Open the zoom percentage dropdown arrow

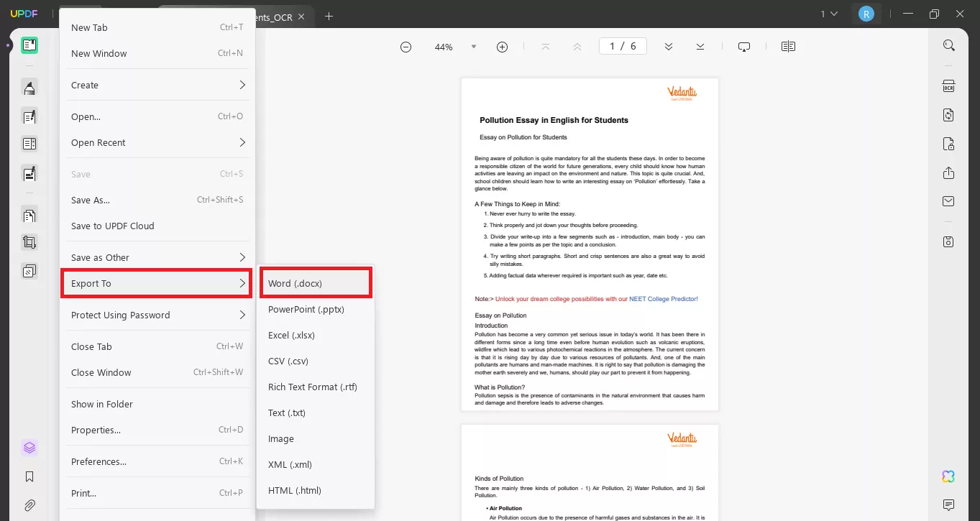[x=473, y=47]
